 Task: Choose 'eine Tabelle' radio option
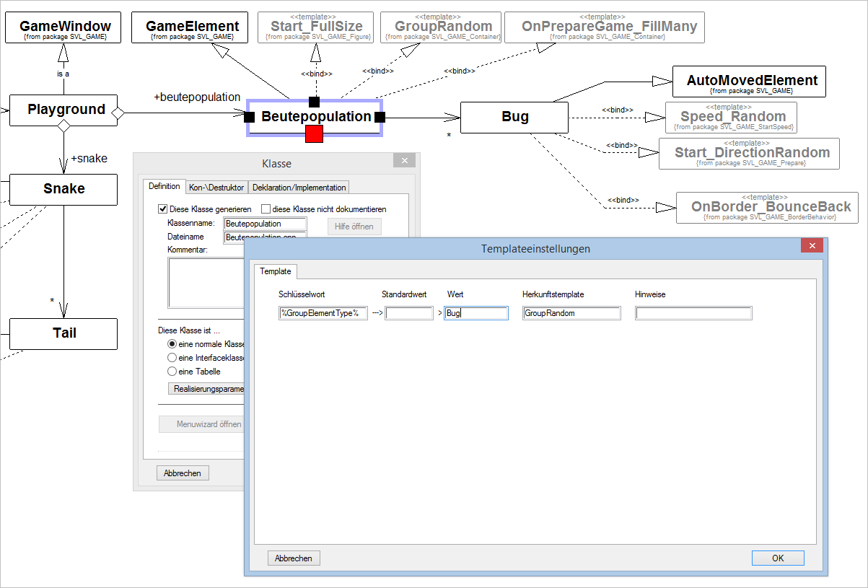[172, 372]
